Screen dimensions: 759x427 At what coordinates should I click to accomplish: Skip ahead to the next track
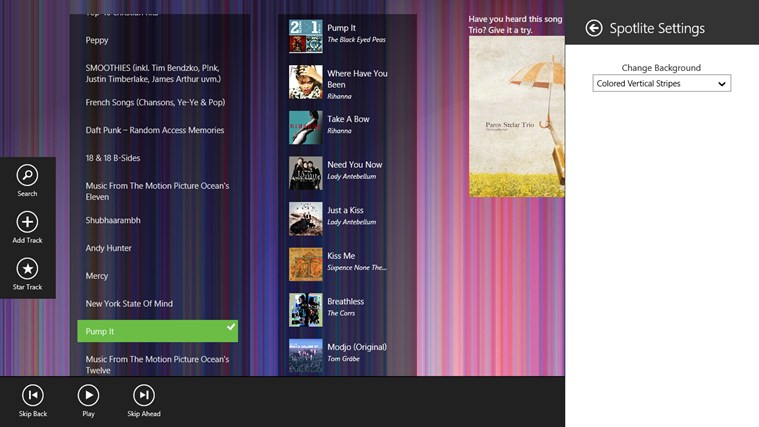point(144,396)
